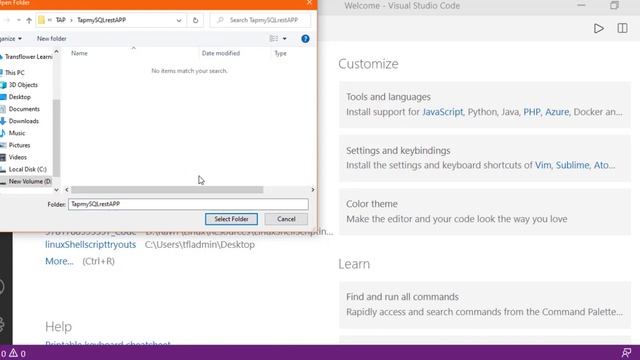Click the PHP link under Tools and languages
The width and height of the screenshot is (640, 360).
[532, 112]
